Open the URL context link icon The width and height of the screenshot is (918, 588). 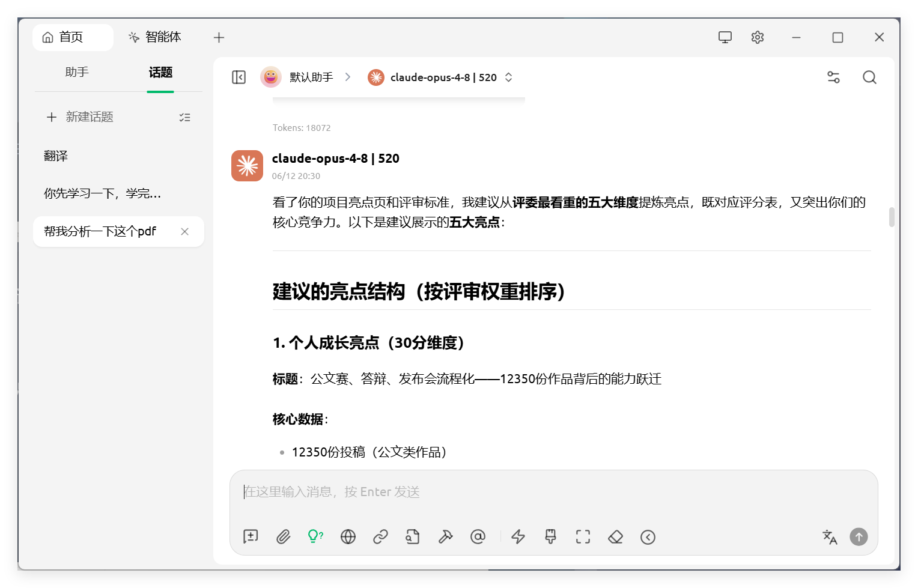[x=380, y=537]
